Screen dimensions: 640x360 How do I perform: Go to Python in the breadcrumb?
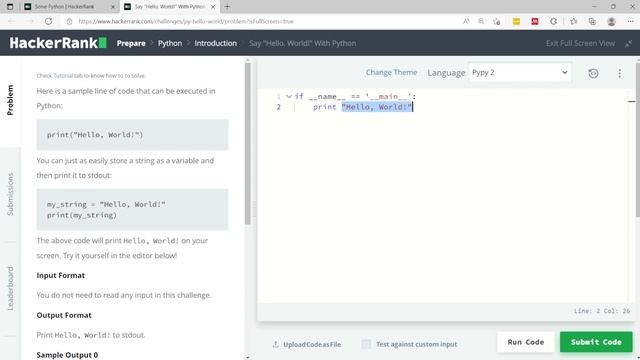pos(170,43)
